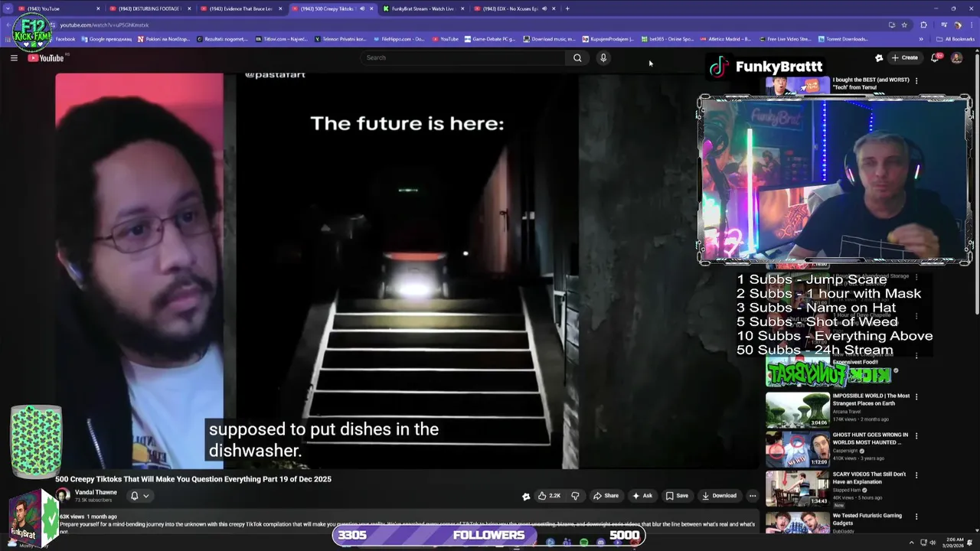Open the YouTube guide hamburger menu

pos(14,58)
